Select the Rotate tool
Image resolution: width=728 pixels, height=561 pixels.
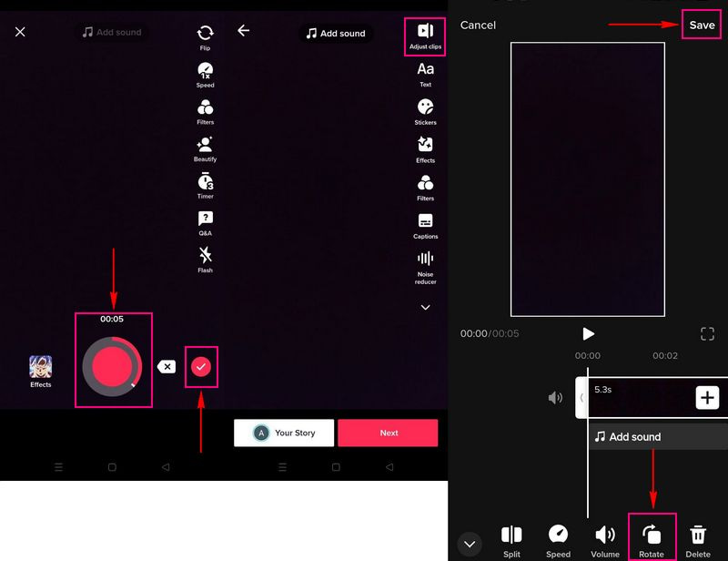(x=652, y=537)
